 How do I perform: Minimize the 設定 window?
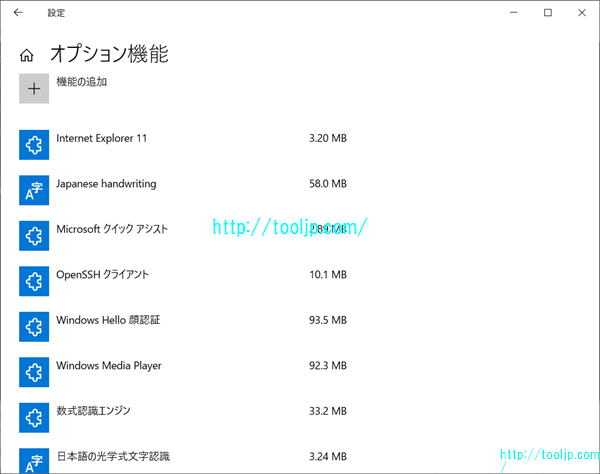(x=514, y=13)
